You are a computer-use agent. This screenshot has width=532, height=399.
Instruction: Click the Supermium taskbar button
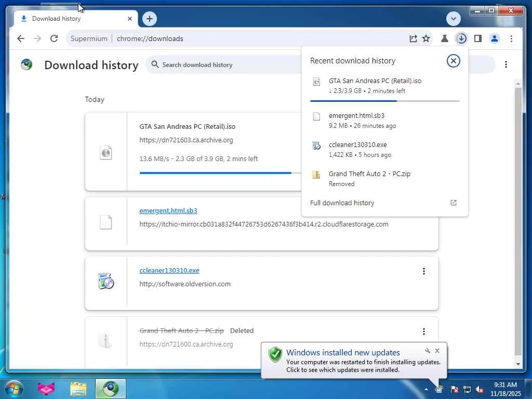pos(111,389)
